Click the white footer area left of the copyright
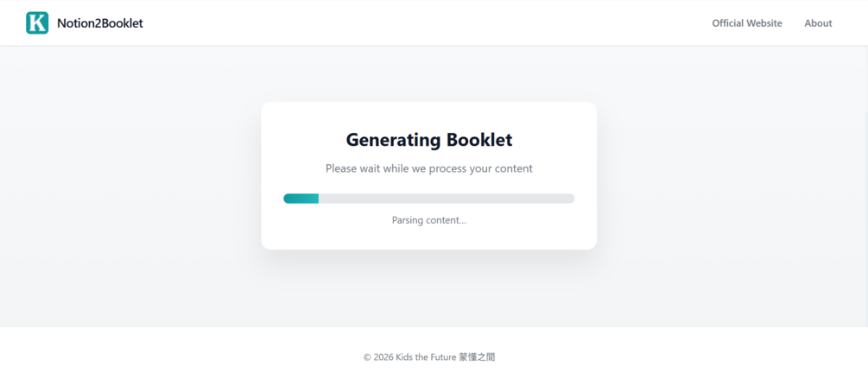Screen dimensions: 868x385 point(173,357)
